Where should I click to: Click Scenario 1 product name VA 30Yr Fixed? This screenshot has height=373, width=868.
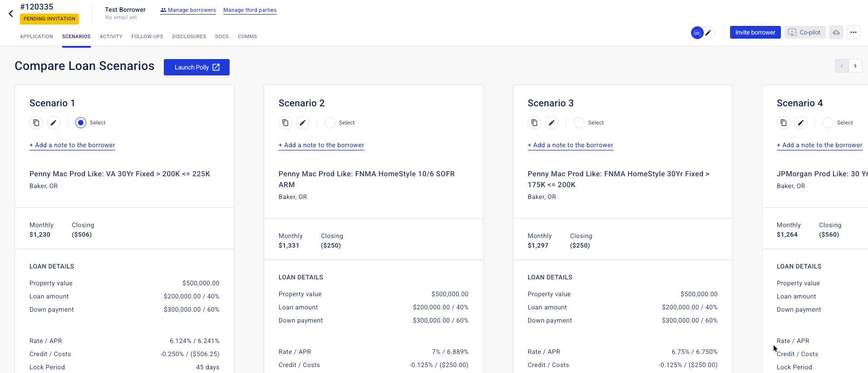pos(120,174)
